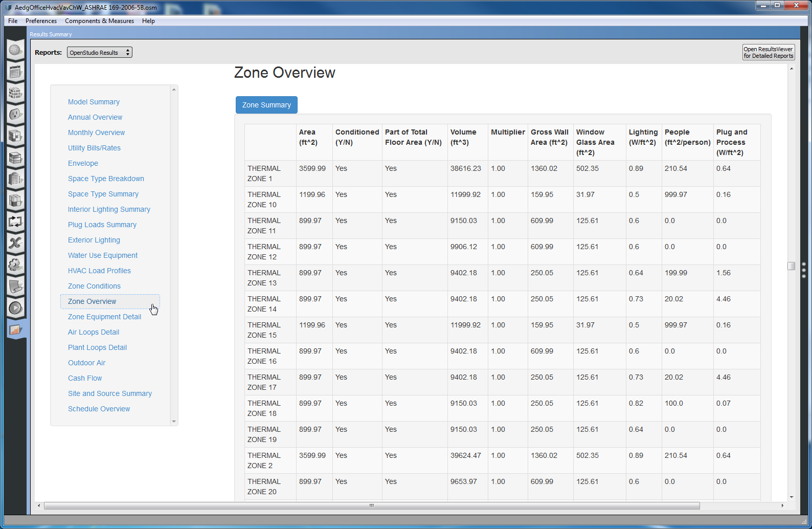Click down arrow of report list scrollbar
This screenshot has height=529, width=812.
coord(174,422)
